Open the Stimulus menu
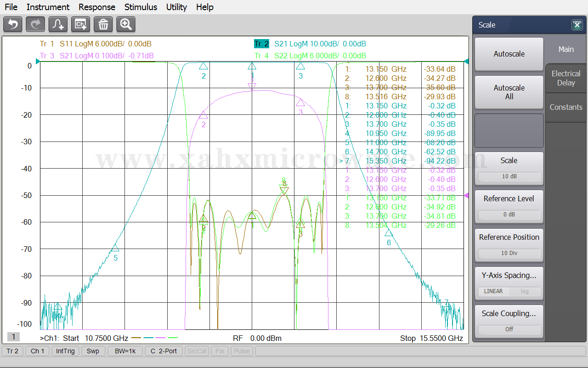 (x=141, y=7)
